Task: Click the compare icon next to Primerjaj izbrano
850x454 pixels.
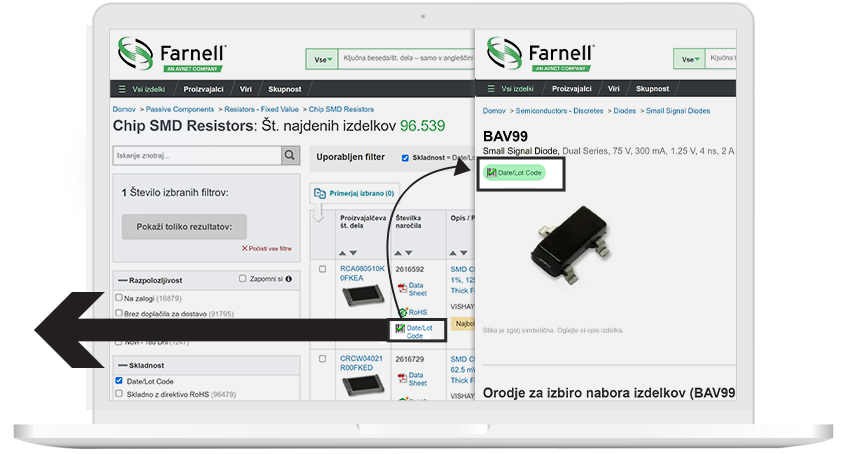Action: click(x=320, y=193)
